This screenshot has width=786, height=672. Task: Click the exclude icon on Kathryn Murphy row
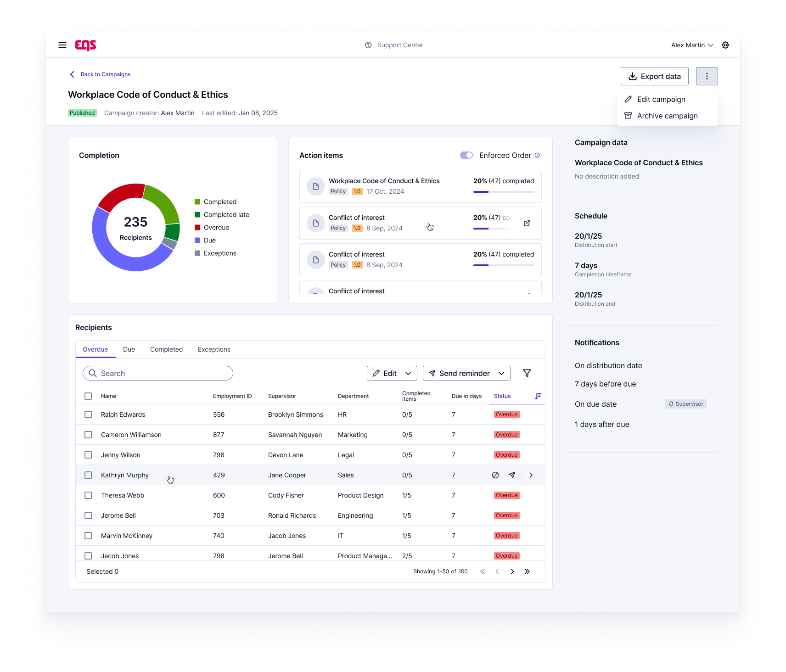495,475
